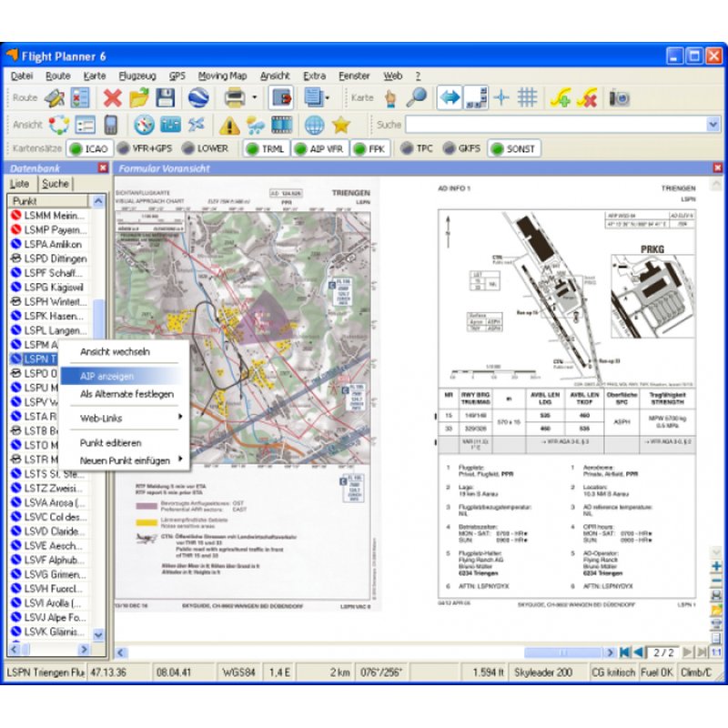
Task: Toggle the GKFS map set
Action: [x=461, y=148]
